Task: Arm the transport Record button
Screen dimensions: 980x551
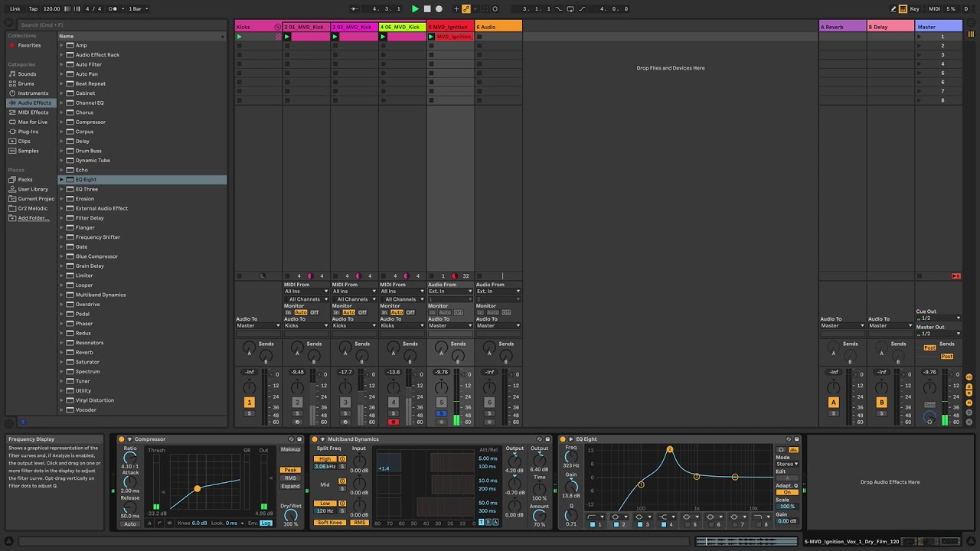Action: [x=439, y=8]
